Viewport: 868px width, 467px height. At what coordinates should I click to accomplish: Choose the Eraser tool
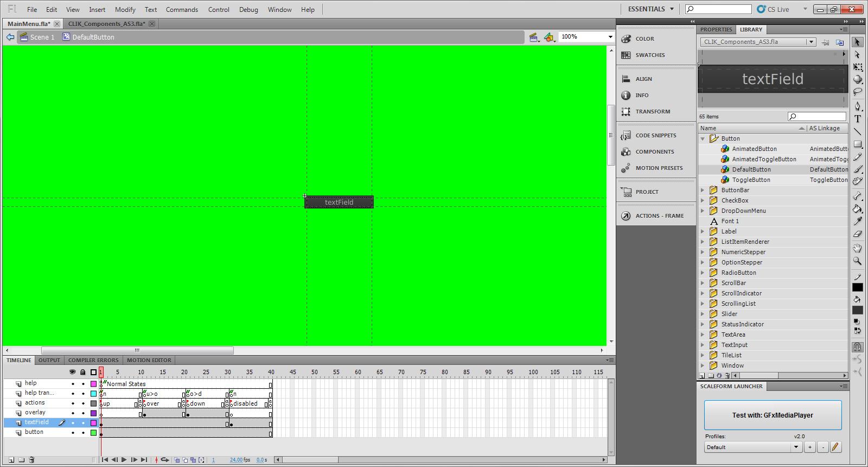(857, 234)
